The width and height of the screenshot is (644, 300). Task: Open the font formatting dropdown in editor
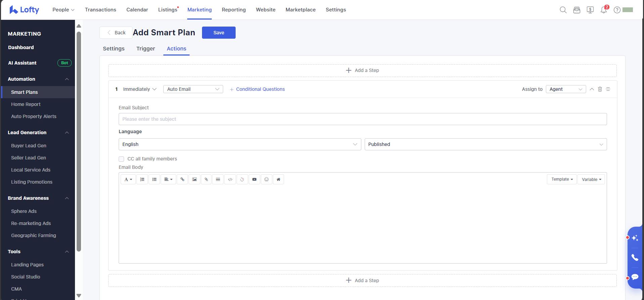pos(128,179)
